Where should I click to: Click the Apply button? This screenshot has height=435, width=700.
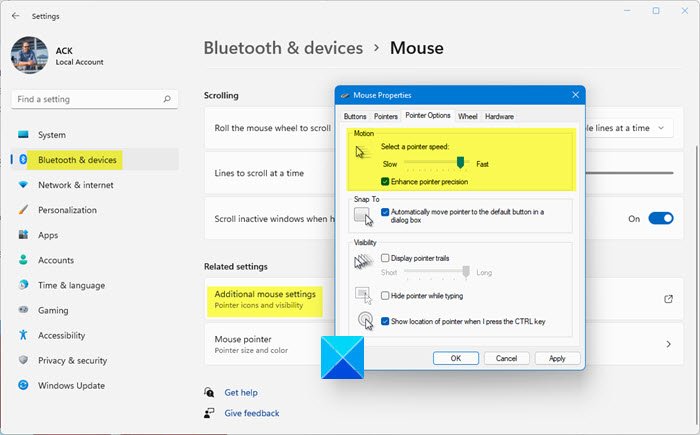557,358
